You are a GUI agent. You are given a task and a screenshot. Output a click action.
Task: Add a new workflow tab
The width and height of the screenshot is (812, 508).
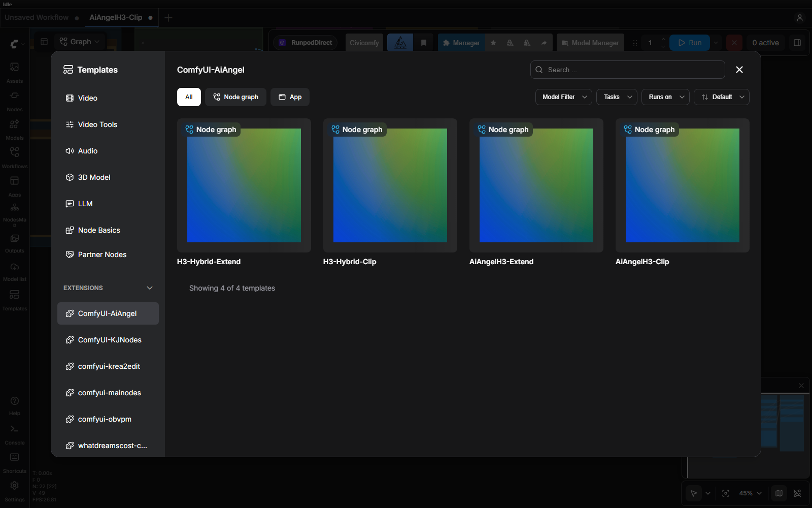click(x=168, y=18)
